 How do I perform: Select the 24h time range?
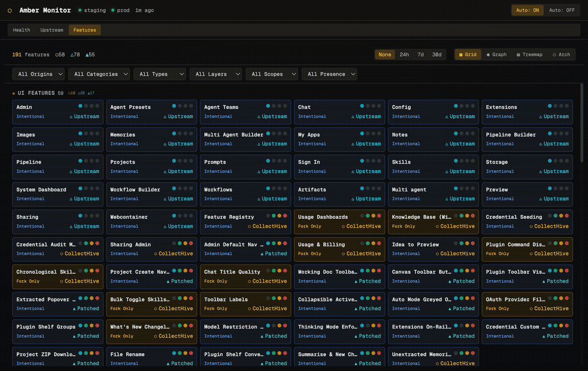(x=404, y=55)
